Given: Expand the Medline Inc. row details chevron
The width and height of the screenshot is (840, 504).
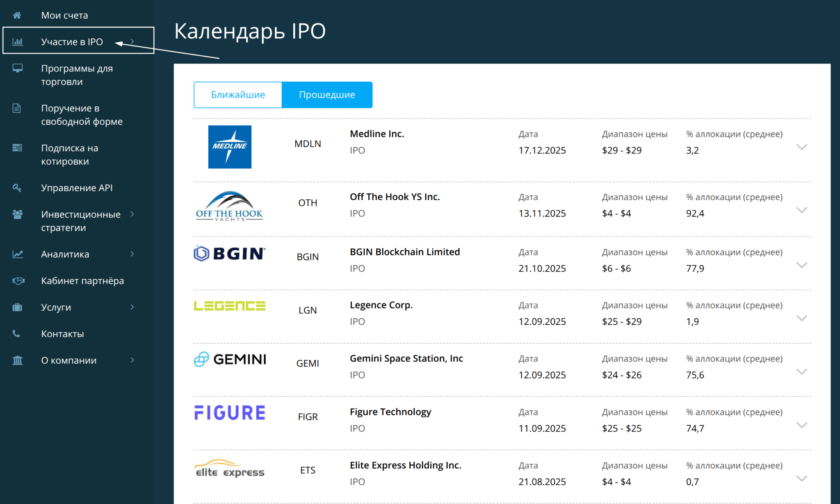Looking at the screenshot, I should [801, 147].
